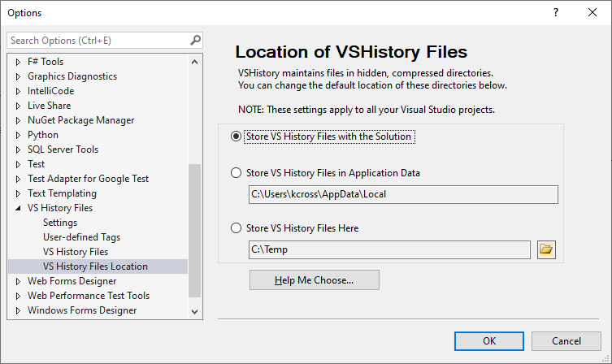The image size is (612, 364).
Task: Expand the Web Forms Designer node
Action: point(18,281)
